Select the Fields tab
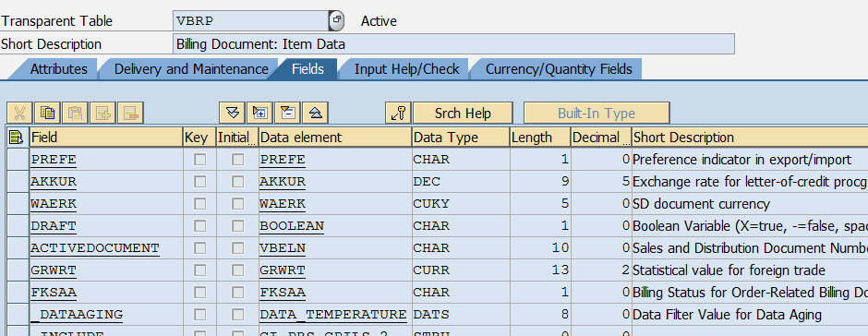Image resolution: width=868 pixels, height=336 pixels. click(307, 69)
